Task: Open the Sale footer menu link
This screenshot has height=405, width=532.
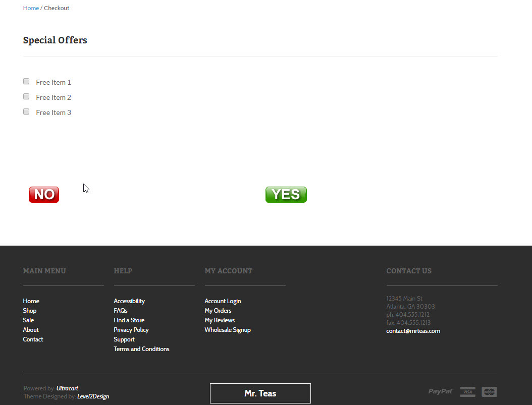Action: pyautogui.click(x=28, y=320)
